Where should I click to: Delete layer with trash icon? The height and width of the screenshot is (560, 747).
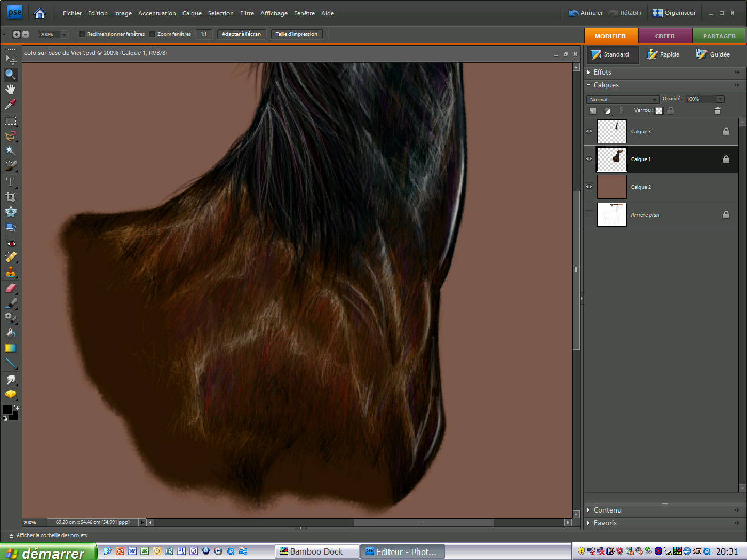point(717,110)
